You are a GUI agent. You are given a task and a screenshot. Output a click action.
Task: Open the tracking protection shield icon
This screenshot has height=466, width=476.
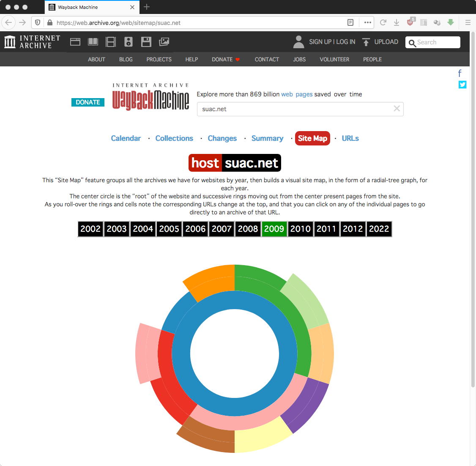38,22
